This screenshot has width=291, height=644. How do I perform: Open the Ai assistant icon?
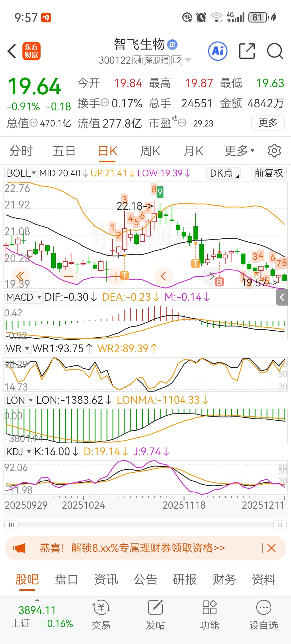click(218, 51)
